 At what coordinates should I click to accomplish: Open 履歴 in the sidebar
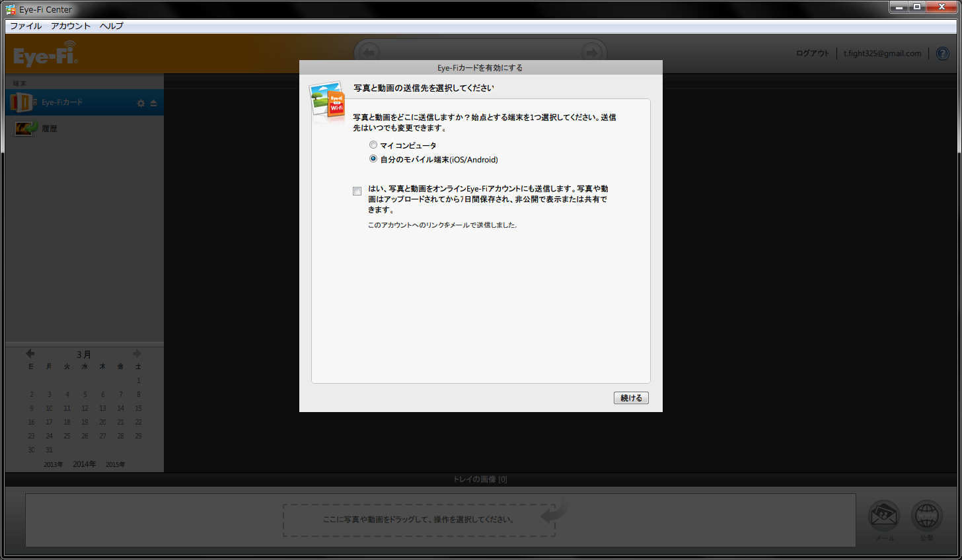84,128
